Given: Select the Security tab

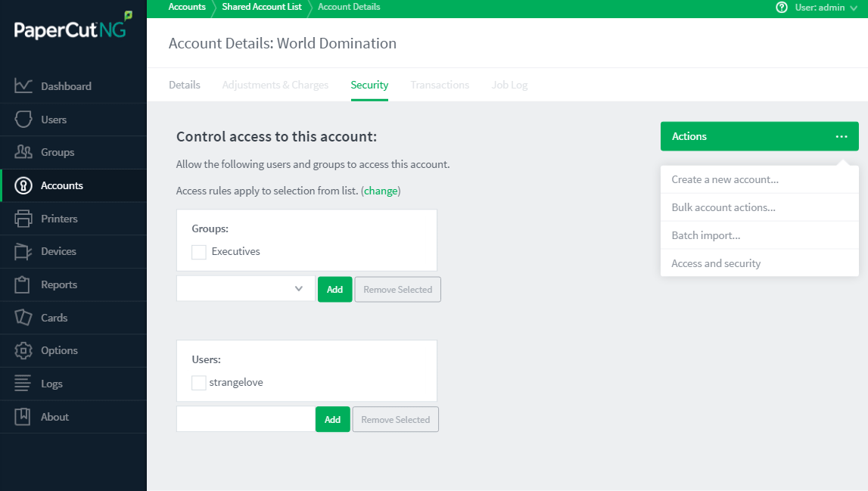Looking at the screenshot, I should coord(369,85).
